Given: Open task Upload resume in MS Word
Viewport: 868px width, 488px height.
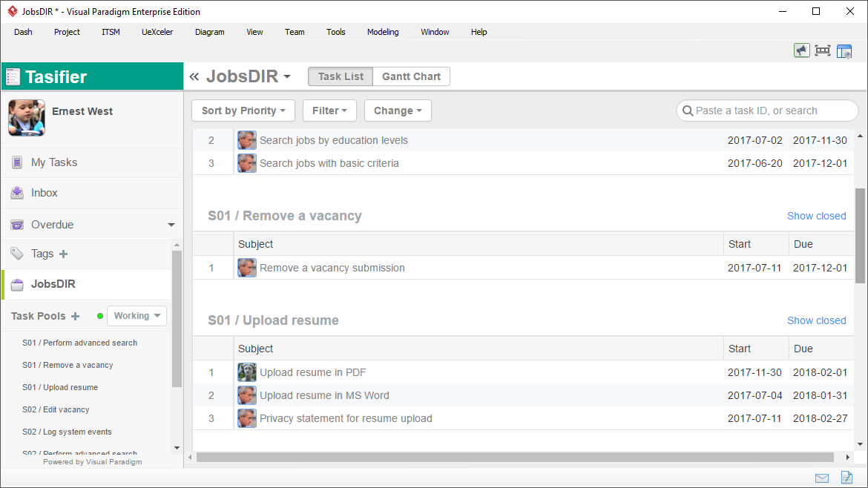Looking at the screenshot, I should tap(324, 395).
